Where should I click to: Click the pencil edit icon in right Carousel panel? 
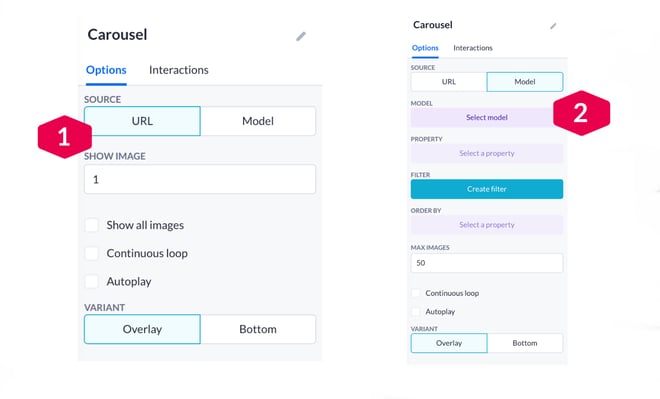(554, 26)
